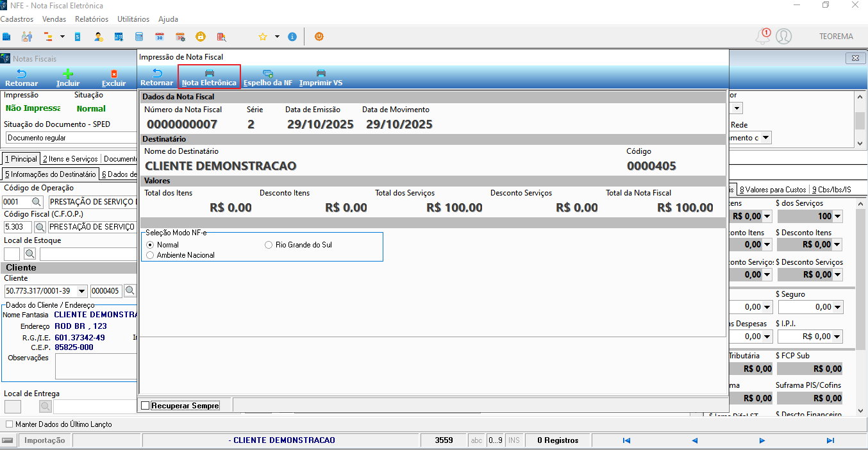Switch to the 2 Itens e Serviços tab
Image resolution: width=868 pixels, height=450 pixels.
tap(70, 159)
